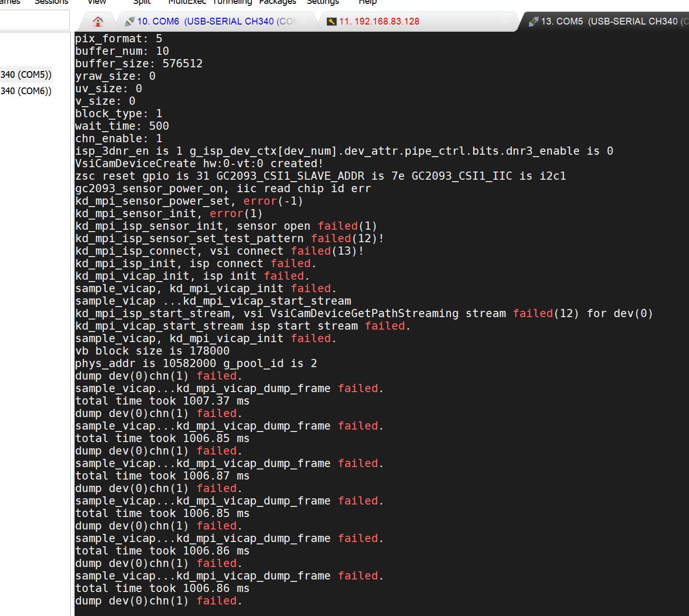The width and height of the screenshot is (689, 616).
Task: Open the Split menu
Action: coord(142,2)
